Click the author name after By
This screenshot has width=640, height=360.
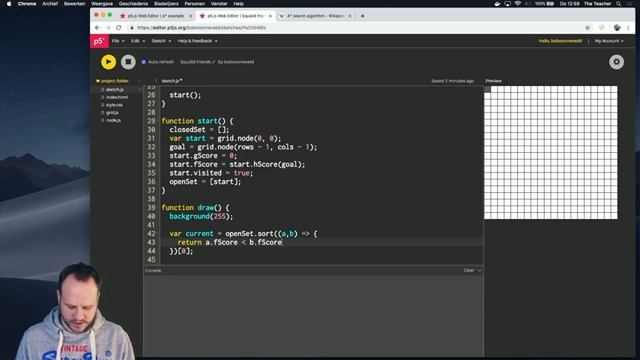click(239, 62)
